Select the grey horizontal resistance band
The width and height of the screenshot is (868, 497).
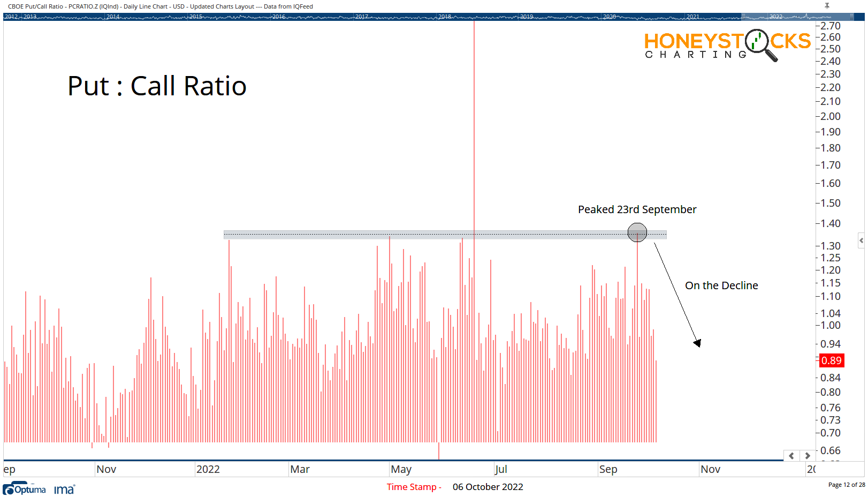tap(445, 235)
